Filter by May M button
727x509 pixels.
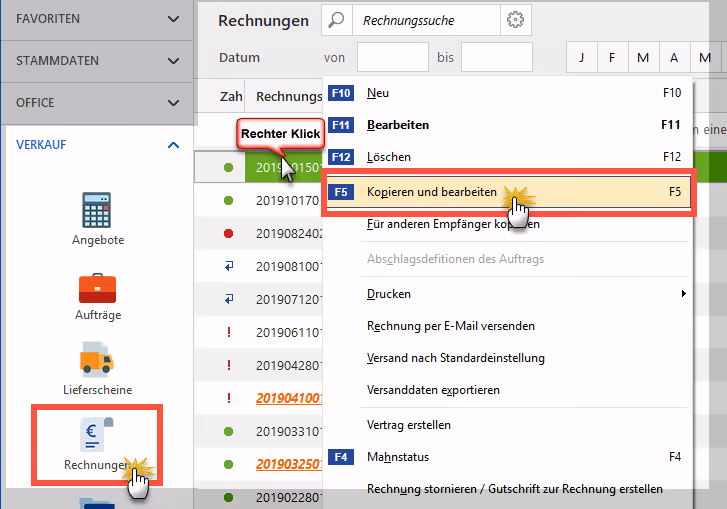click(705, 57)
